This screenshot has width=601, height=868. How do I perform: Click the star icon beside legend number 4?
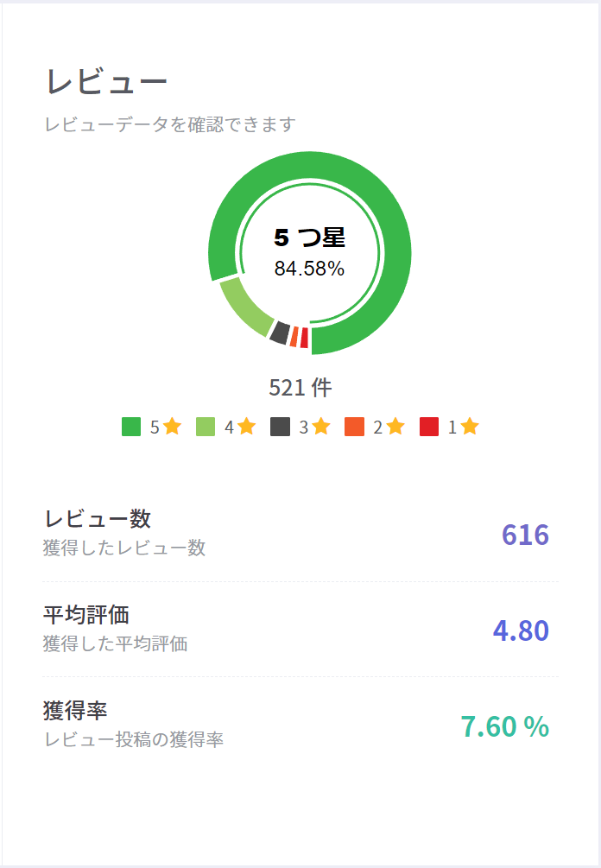click(247, 426)
